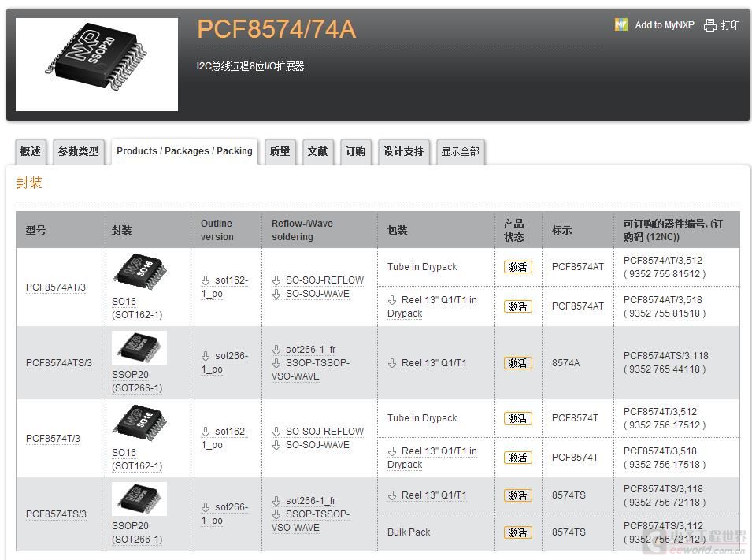Open the PCF8574T/3 type number link
The height and width of the screenshot is (560, 752).
click(x=53, y=439)
